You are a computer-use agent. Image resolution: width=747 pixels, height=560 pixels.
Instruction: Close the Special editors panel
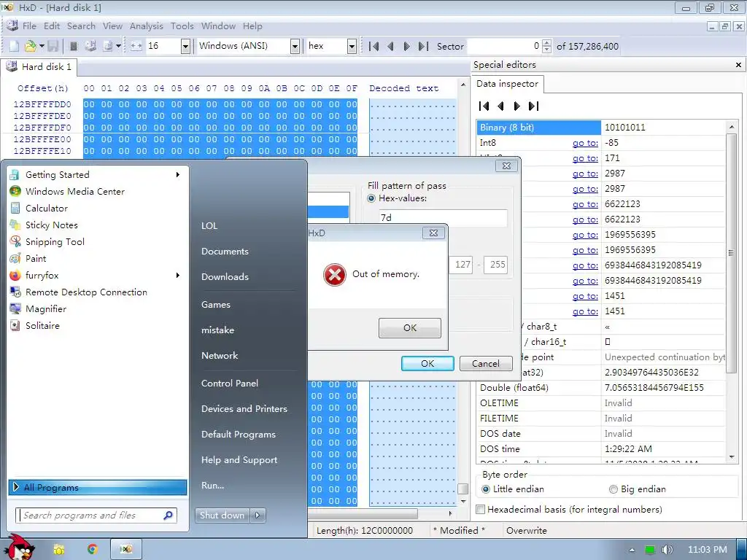point(738,65)
